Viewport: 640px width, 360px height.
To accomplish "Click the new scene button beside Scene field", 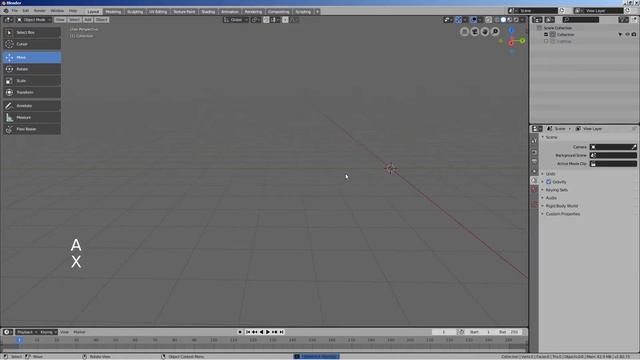I will pos(562,11).
